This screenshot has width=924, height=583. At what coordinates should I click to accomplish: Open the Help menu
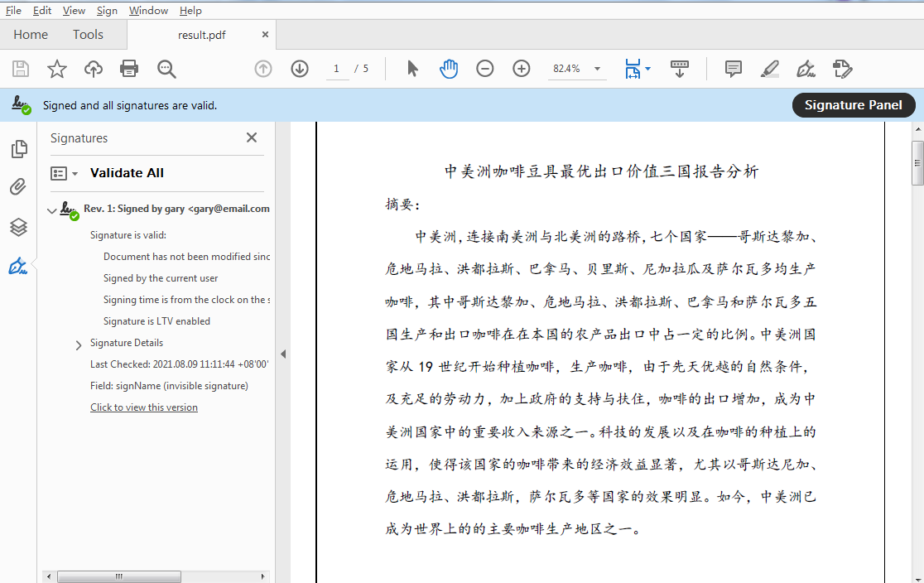point(190,11)
